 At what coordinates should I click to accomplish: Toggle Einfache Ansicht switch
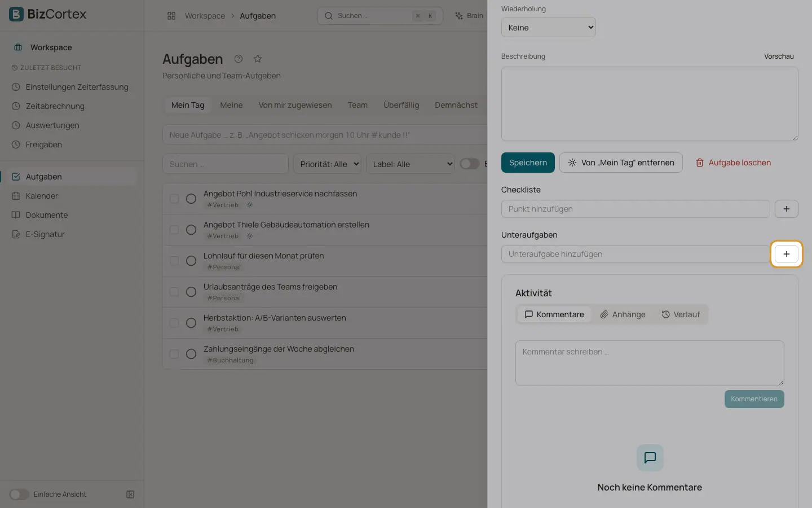coord(19,494)
